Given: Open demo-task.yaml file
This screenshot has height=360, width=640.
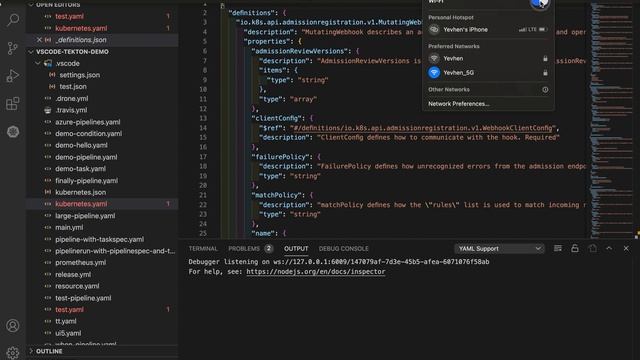Looking at the screenshot, I should tap(102, 169).
